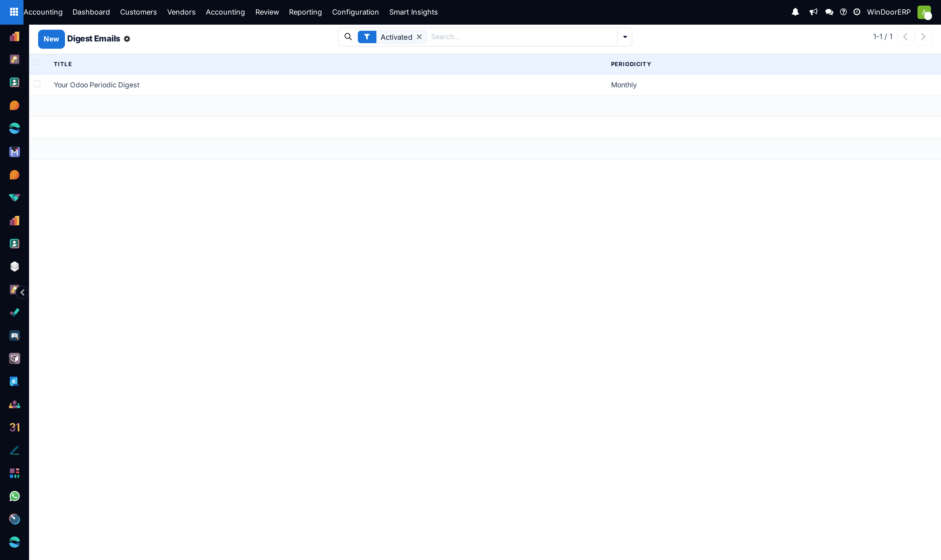941x560 pixels.
Task: Open the Digest Emails gear actions menu
Action: [127, 39]
